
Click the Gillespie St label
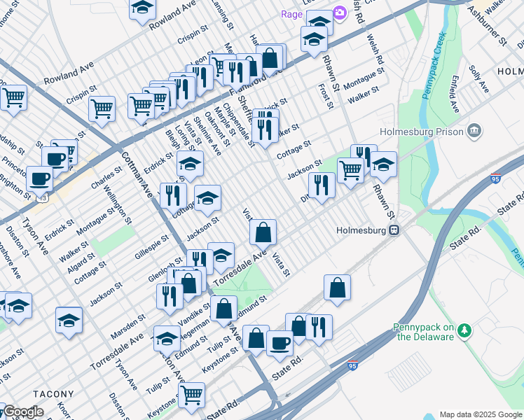(x=152, y=247)
